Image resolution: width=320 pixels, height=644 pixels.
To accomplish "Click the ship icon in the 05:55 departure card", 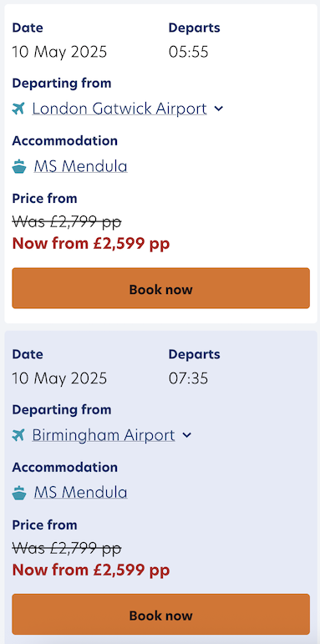I will point(19,167).
